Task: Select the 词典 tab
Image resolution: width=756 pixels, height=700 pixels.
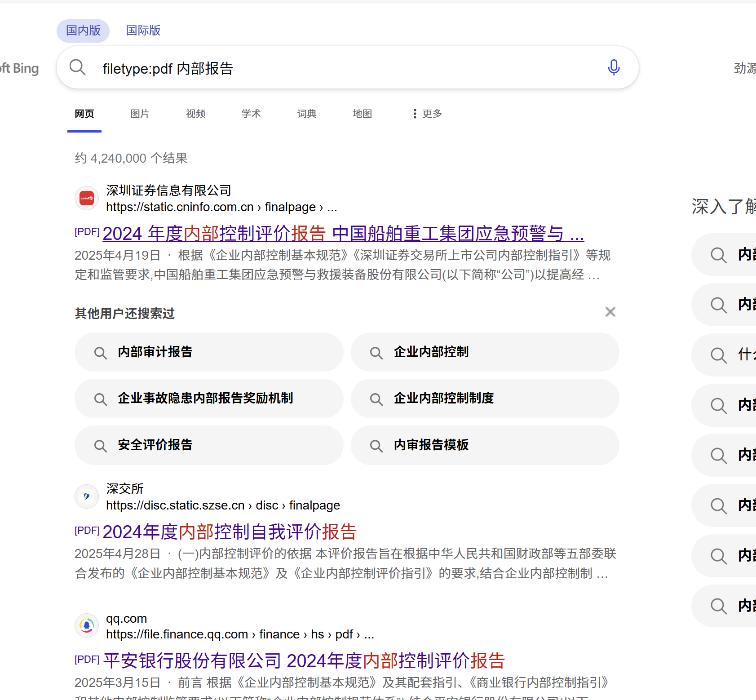Action: coord(307,114)
